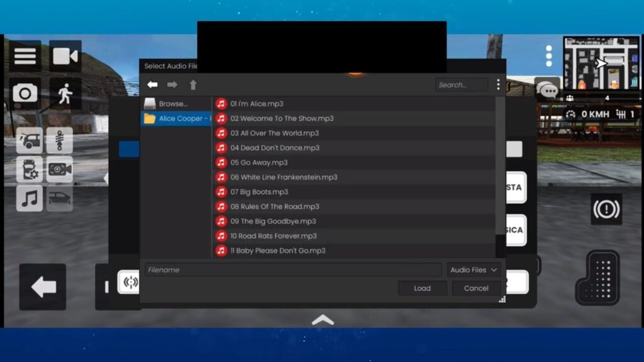644x362 pixels.
Task: Open the suspension spring settings icon
Action: 59,140
